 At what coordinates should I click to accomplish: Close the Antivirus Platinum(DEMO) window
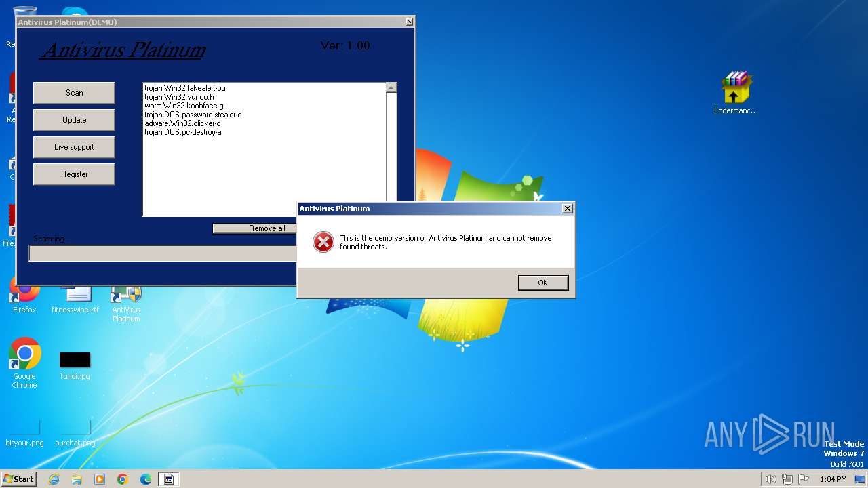tap(410, 22)
